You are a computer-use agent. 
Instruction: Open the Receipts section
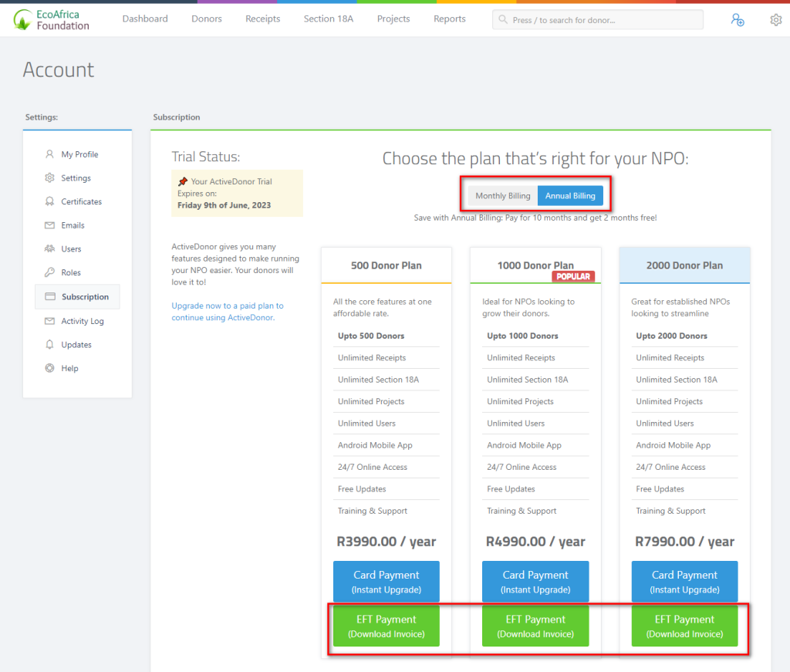[262, 19]
